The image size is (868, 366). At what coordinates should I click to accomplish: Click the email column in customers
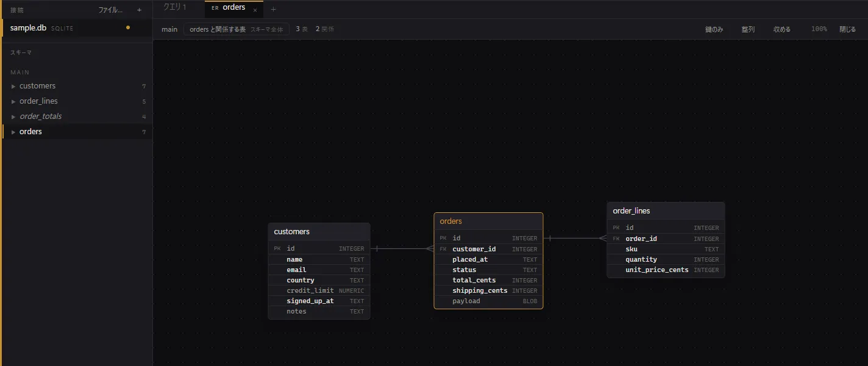pos(319,270)
